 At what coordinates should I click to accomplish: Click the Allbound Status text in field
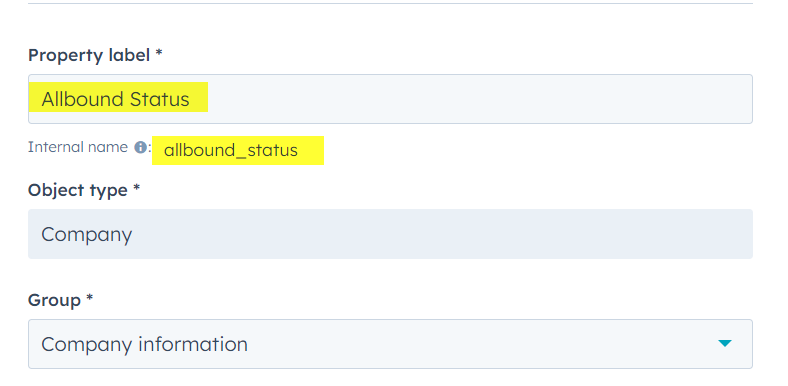point(116,99)
